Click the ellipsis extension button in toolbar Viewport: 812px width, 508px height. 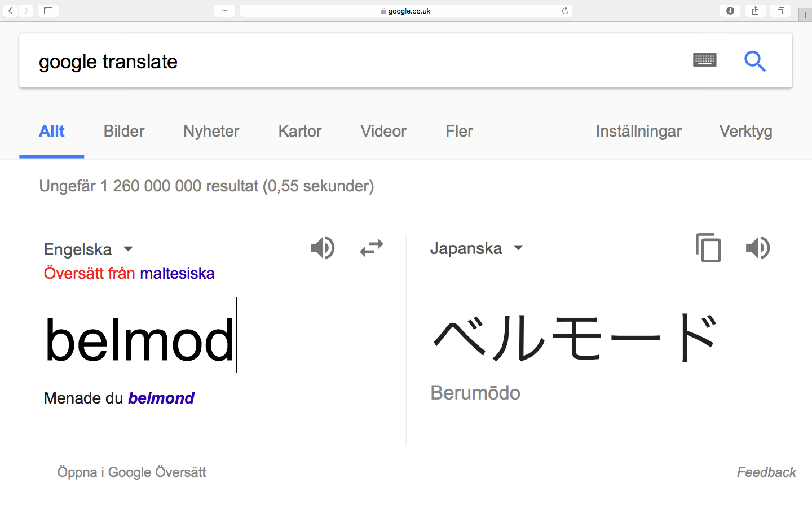tap(224, 11)
